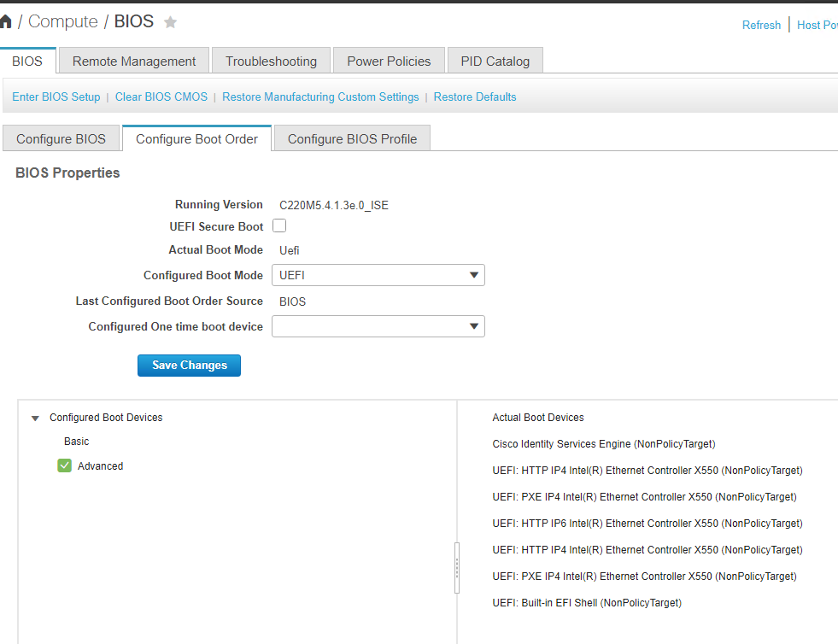Click the Save Changes button
This screenshot has width=838, height=644.
point(189,365)
